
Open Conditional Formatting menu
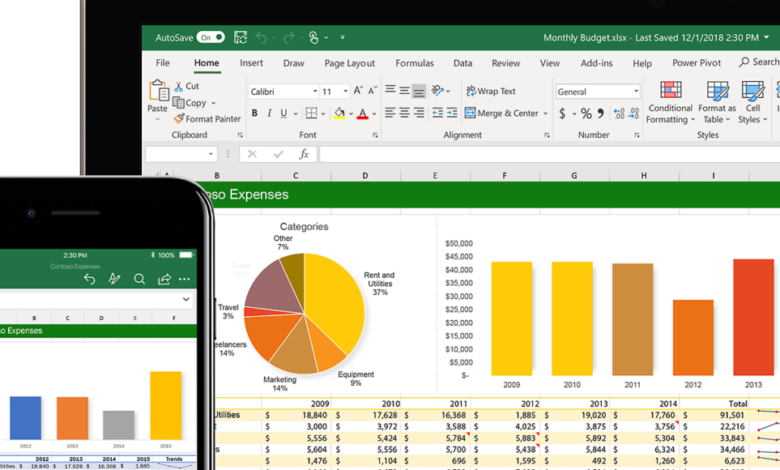coord(670,103)
